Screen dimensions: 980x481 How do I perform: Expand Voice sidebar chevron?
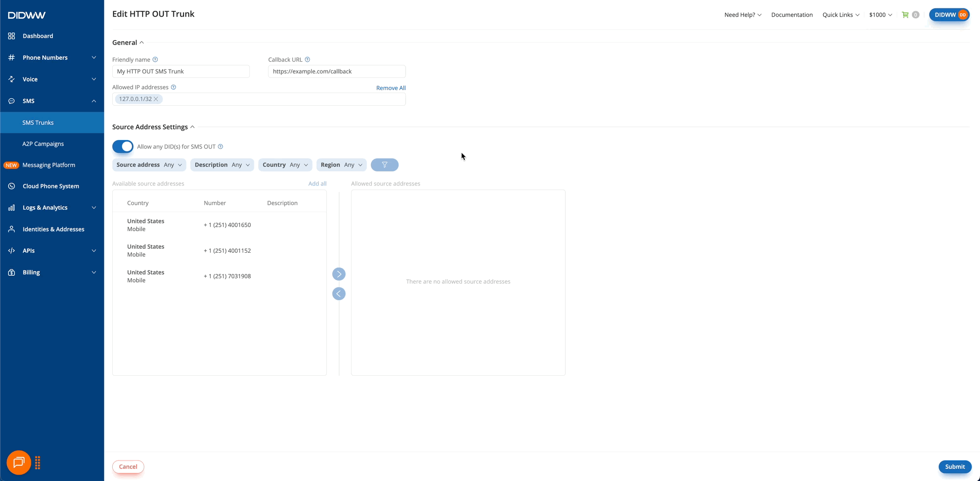click(x=94, y=79)
